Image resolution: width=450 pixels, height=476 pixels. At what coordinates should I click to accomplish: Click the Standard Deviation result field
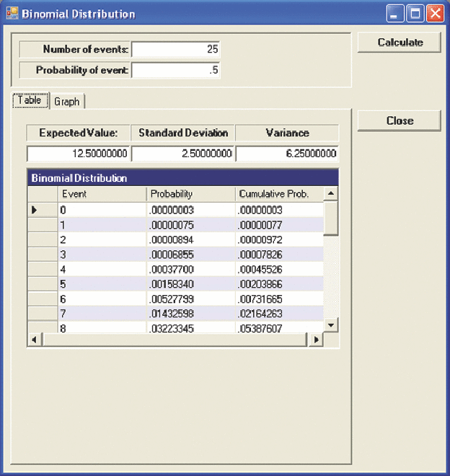coord(182,154)
